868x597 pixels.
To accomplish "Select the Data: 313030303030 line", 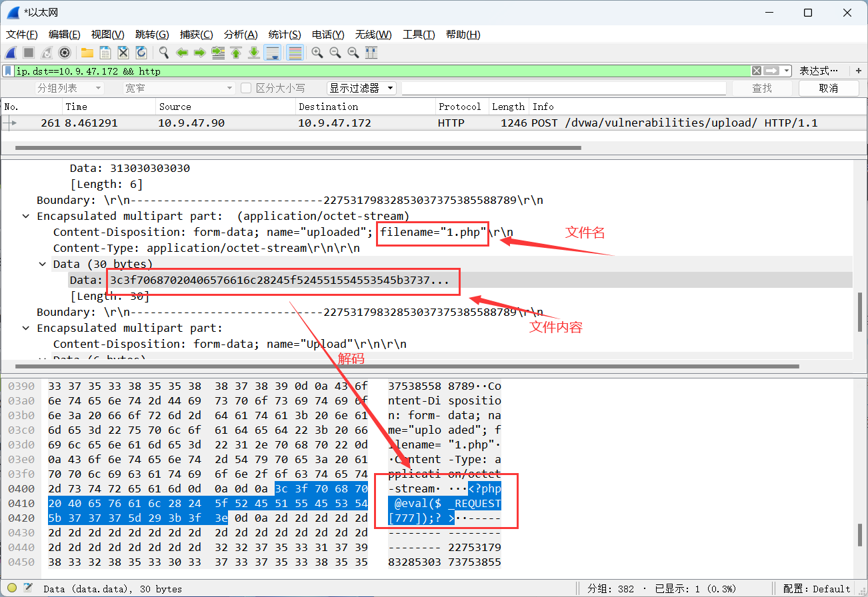I will 130,168.
